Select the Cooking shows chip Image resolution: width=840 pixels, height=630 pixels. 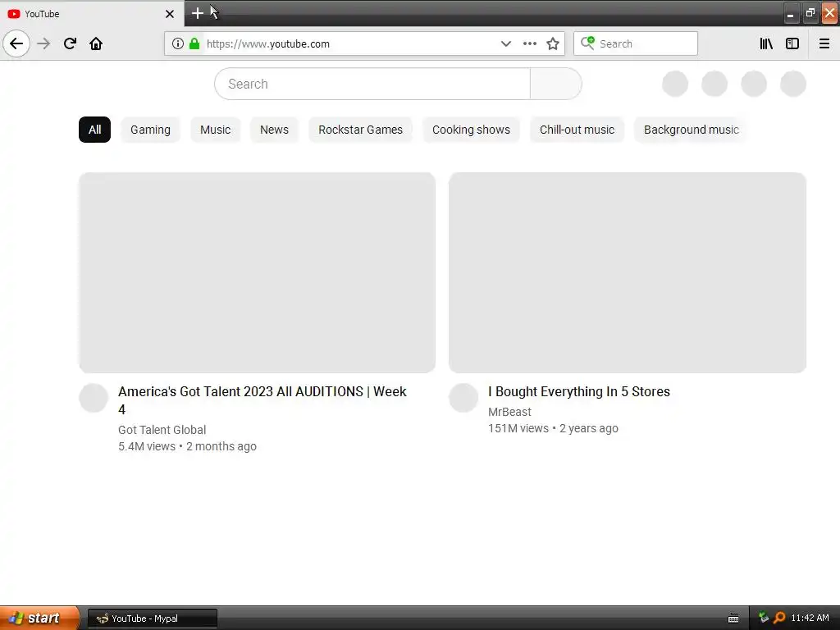point(472,130)
